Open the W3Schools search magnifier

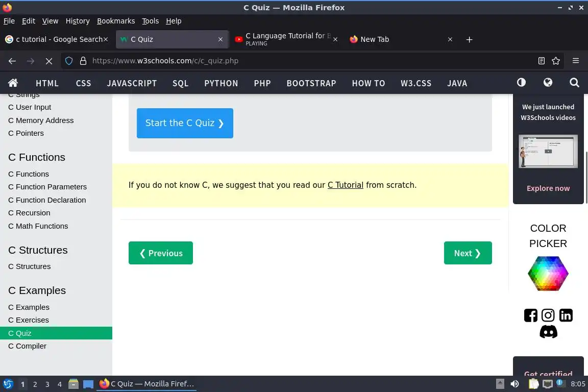pos(574,83)
